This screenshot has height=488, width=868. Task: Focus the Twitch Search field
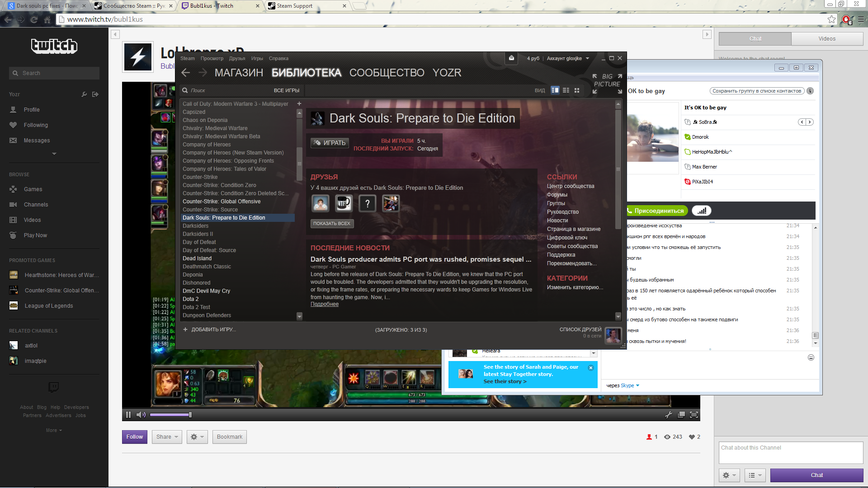pos(54,73)
